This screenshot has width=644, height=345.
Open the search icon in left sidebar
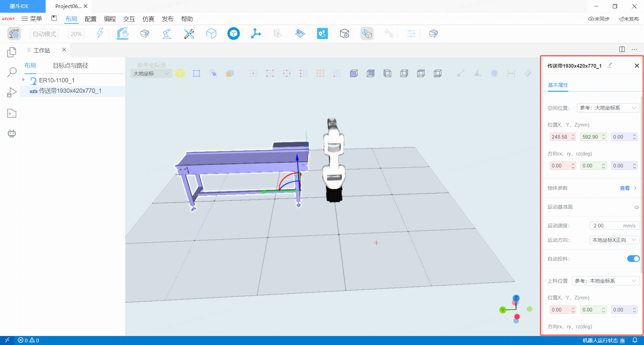click(12, 72)
